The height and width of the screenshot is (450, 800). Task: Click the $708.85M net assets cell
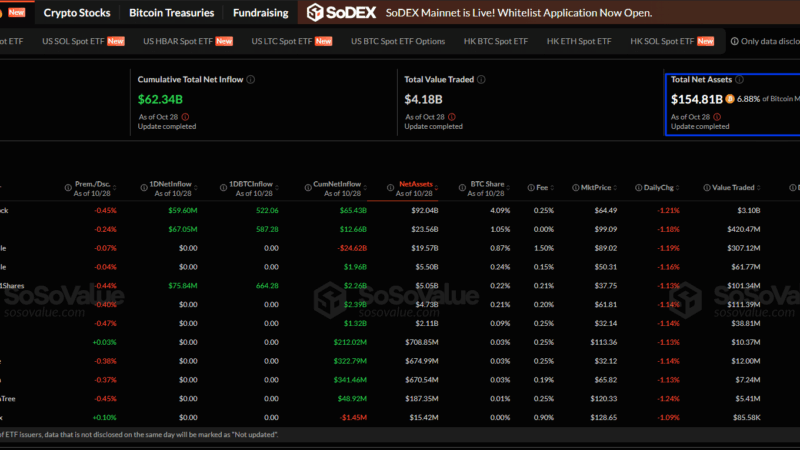click(421, 342)
